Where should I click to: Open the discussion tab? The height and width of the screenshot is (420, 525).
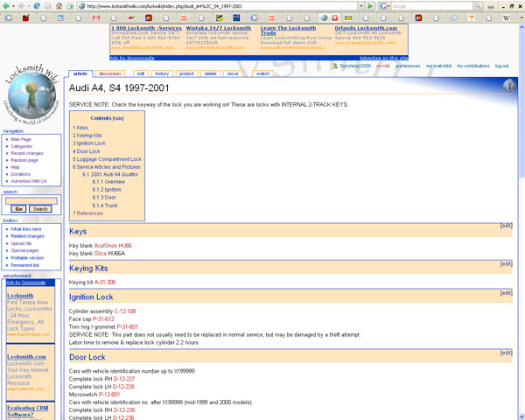tap(109, 73)
